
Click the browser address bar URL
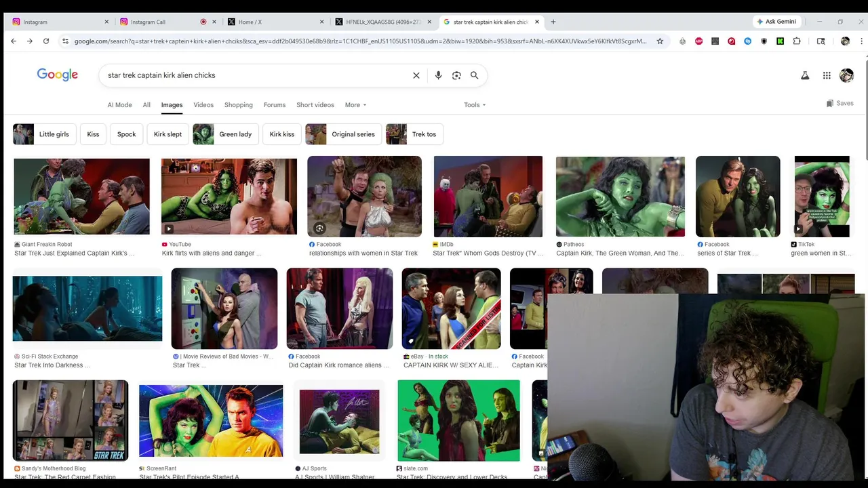coord(359,41)
